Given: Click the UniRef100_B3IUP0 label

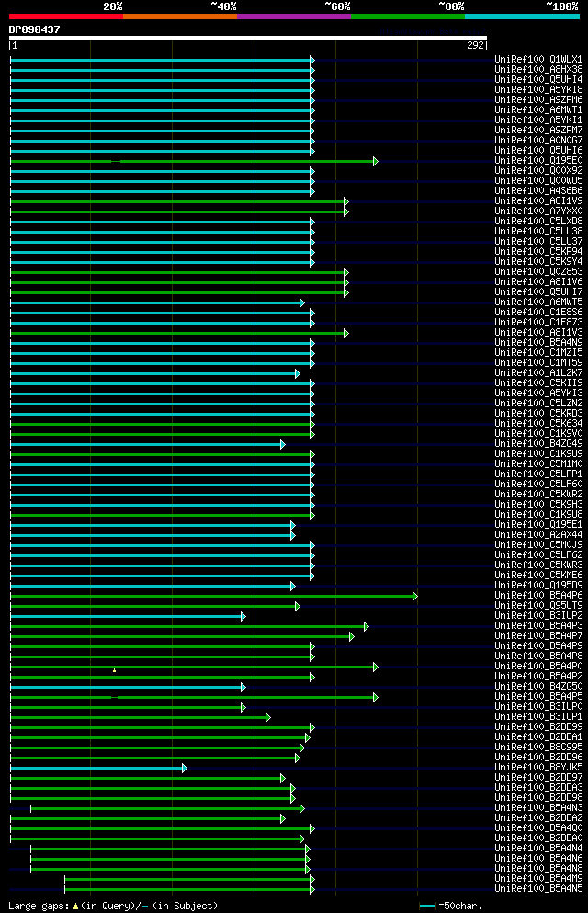Looking at the screenshot, I should [x=538, y=707].
